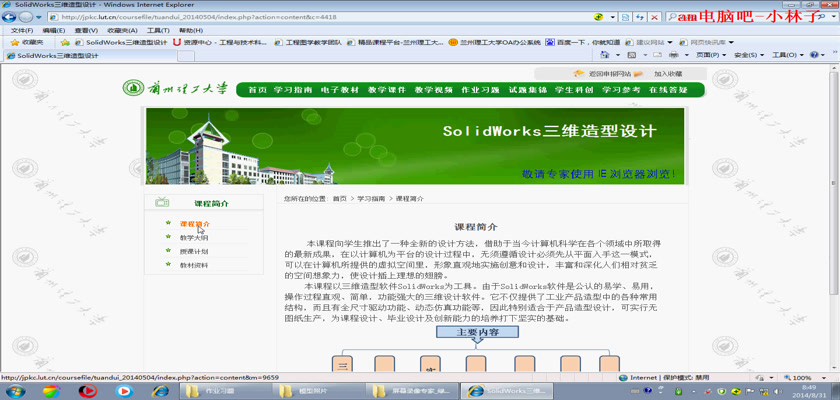Open pinned Internet Explorer taskbar icon
Screen dimensions: 840x400
(x=160, y=391)
